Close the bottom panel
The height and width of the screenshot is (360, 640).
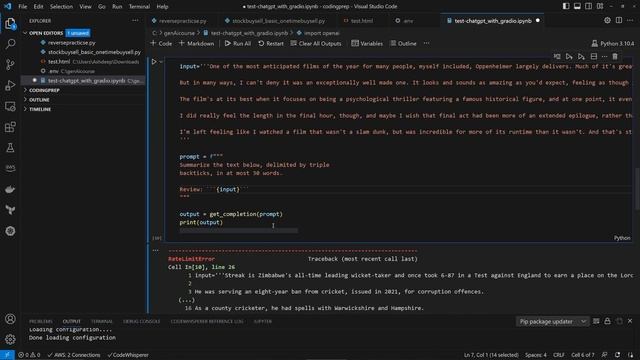coord(630,321)
